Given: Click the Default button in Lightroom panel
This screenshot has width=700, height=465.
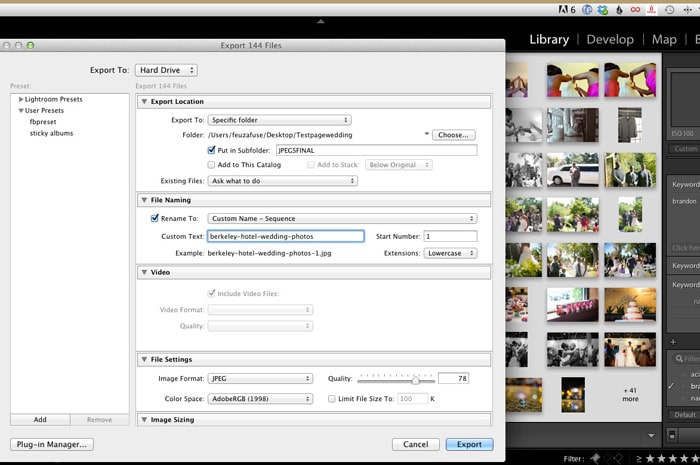Looking at the screenshot, I should (x=685, y=415).
